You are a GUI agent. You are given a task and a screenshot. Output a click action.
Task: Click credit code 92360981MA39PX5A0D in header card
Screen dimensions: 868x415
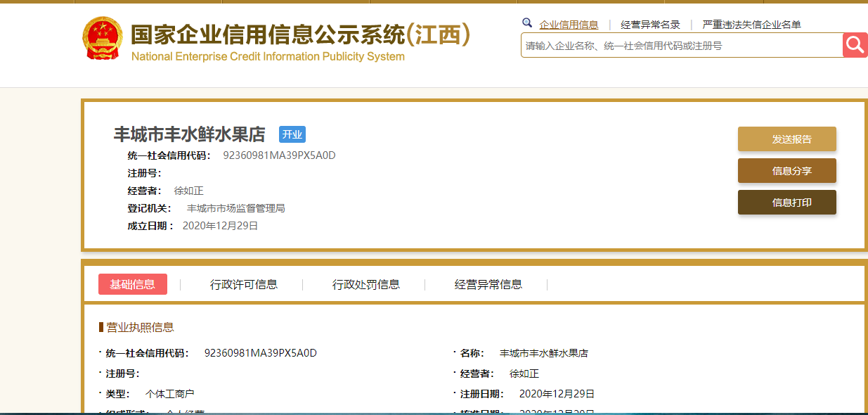(280, 155)
